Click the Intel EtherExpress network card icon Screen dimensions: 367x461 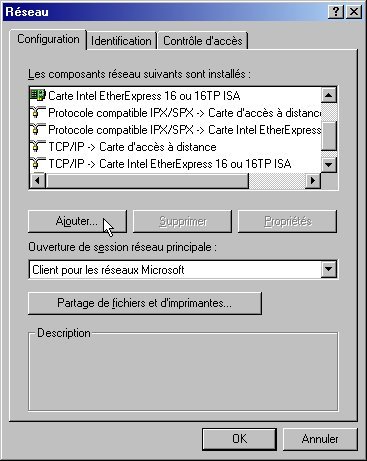[38, 95]
